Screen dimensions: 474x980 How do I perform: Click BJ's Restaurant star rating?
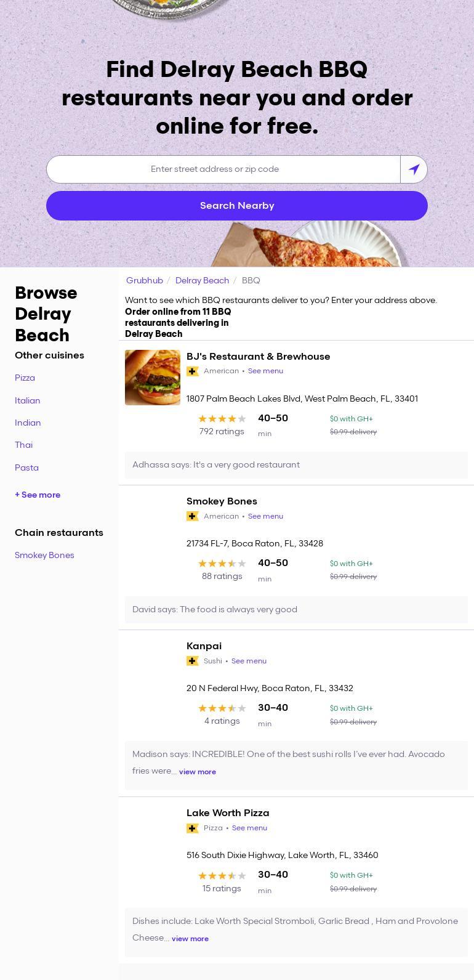(222, 419)
